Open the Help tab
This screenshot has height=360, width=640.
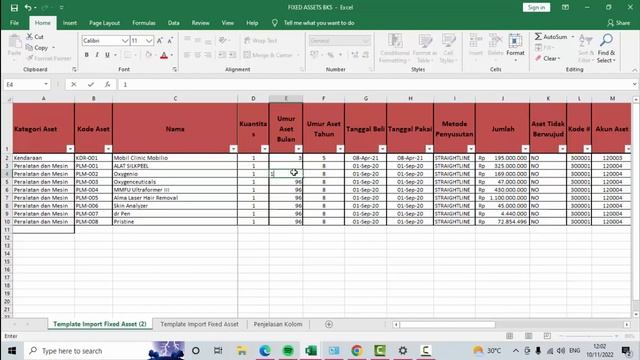[x=252, y=23]
